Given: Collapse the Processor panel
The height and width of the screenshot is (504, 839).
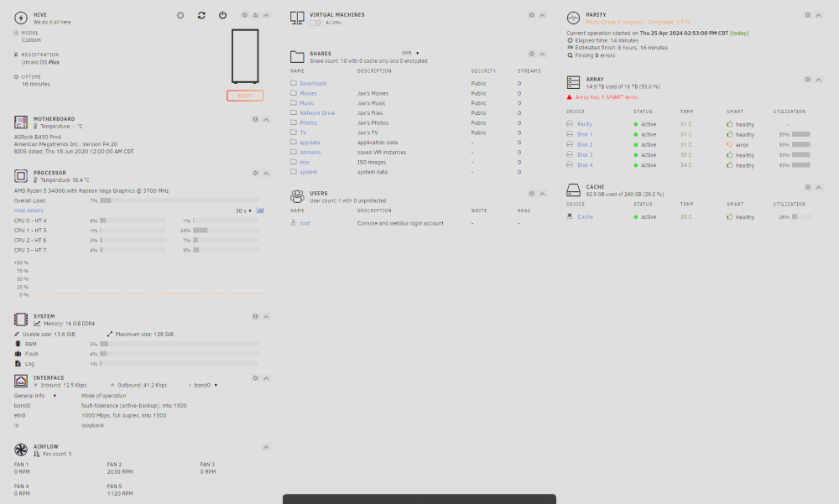Looking at the screenshot, I should click(266, 173).
